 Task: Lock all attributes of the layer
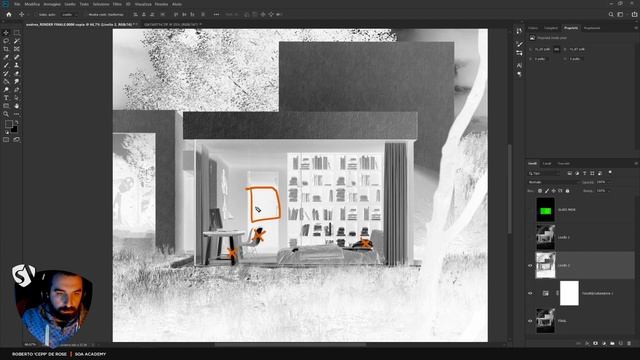(567, 191)
